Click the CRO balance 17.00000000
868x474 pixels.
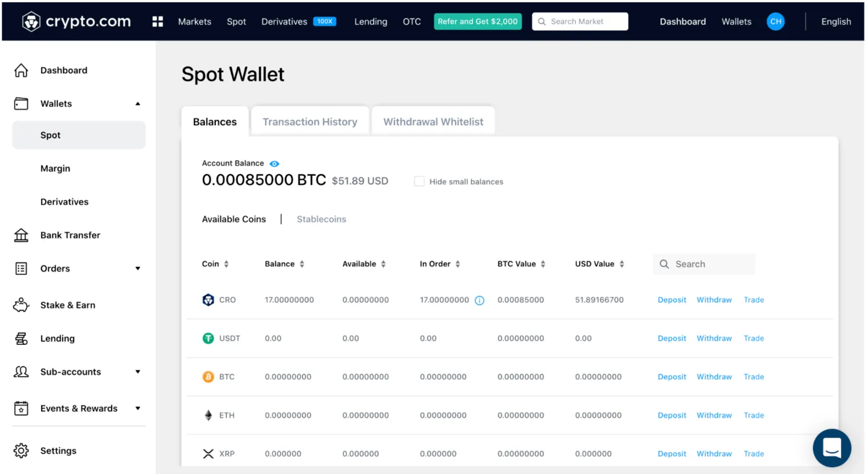click(289, 300)
